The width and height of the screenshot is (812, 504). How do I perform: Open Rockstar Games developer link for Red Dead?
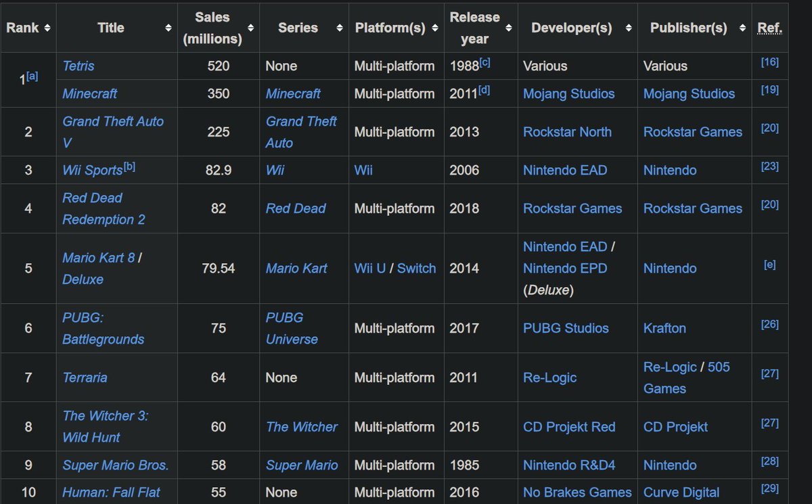point(572,208)
